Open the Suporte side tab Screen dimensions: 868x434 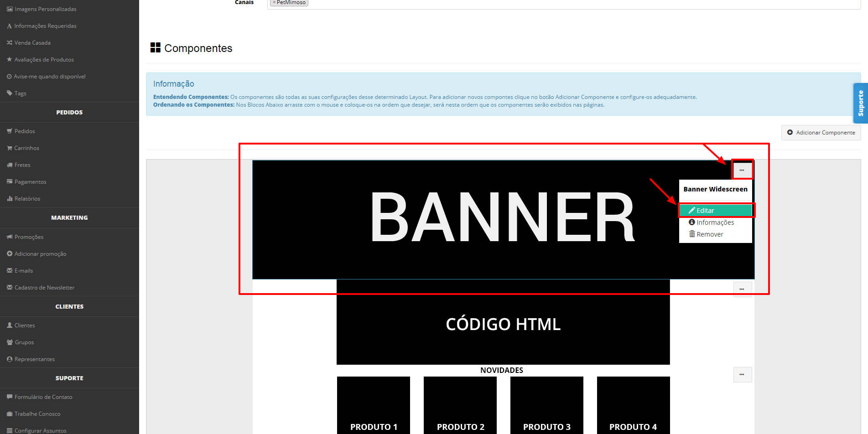click(861, 103)
